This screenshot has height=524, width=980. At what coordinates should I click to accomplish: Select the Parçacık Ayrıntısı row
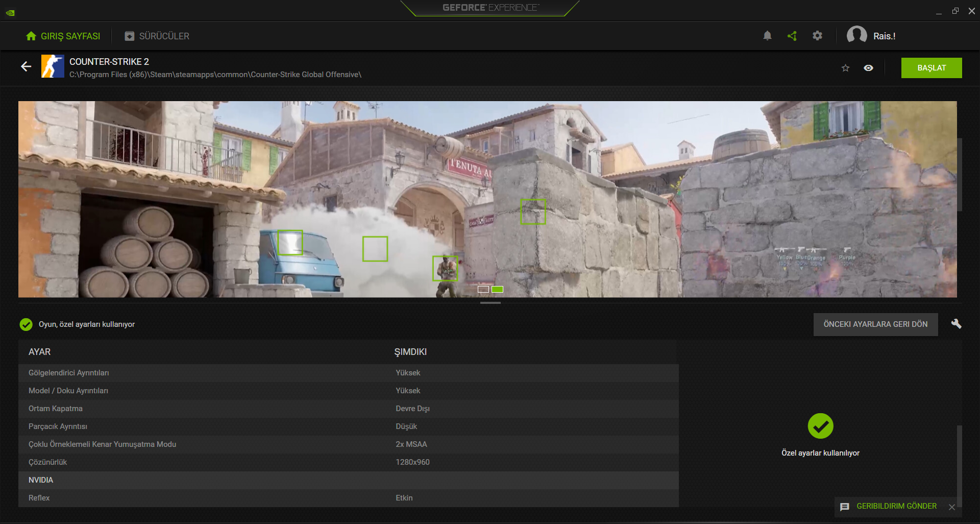(349, 426)
